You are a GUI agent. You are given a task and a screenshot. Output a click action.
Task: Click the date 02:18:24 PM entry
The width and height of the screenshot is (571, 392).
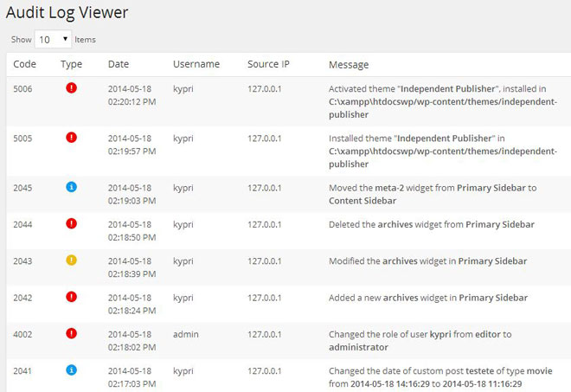pos(132,305)
